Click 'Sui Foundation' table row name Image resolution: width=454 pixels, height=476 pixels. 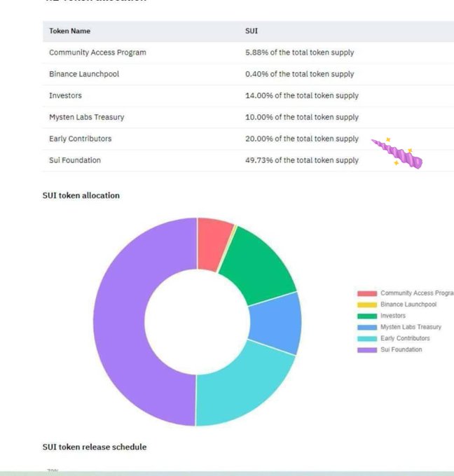pyautogui.click(x=75, y=160)
